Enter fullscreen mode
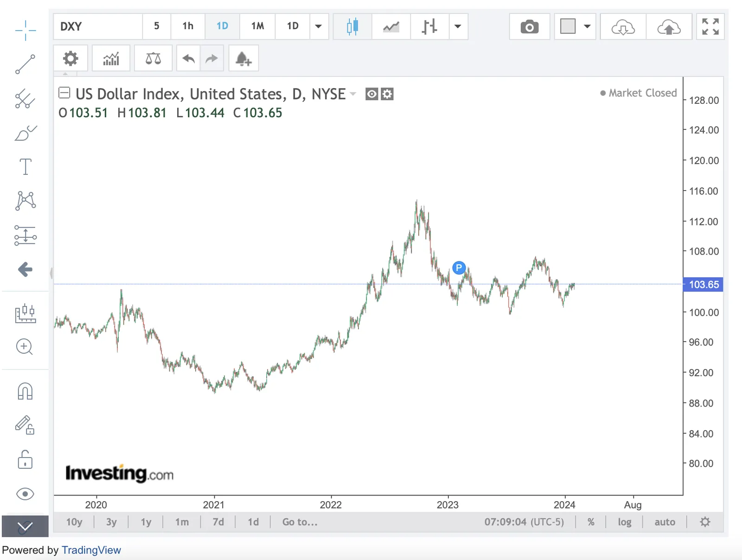The width and height of the screenshot is (742, 560). [x=710, y=26]
